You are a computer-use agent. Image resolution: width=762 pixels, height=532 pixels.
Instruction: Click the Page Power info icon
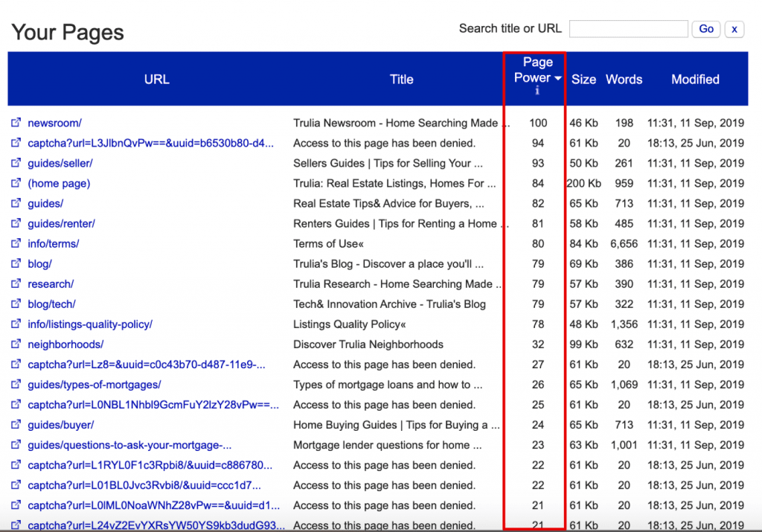click(x=537, y=90)
